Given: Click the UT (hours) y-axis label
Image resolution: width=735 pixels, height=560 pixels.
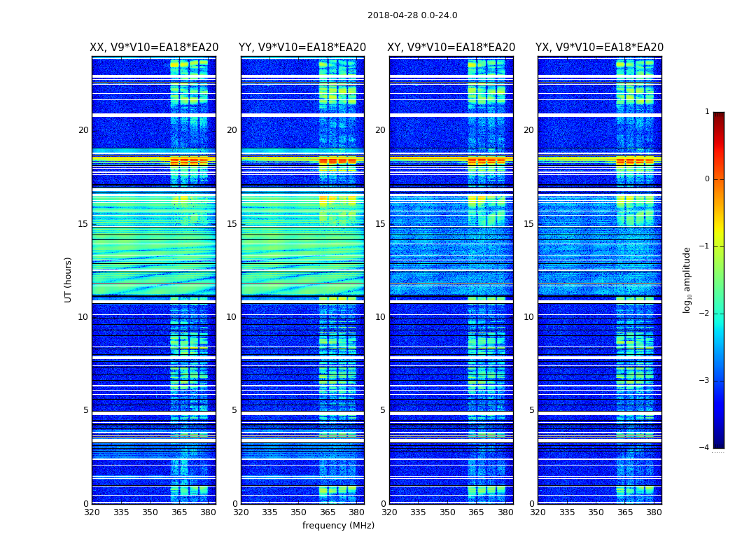Looking at the screenshot, I should (x=68, y=279).
